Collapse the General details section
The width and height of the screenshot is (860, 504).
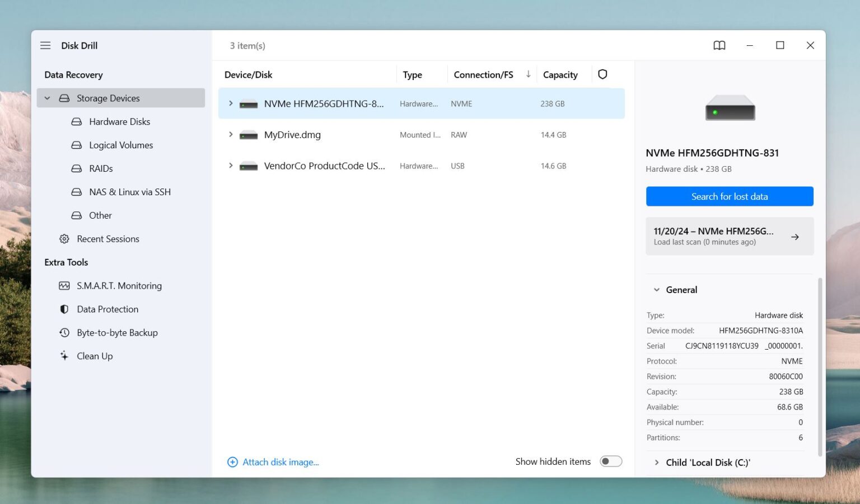(x=656, y=290)
